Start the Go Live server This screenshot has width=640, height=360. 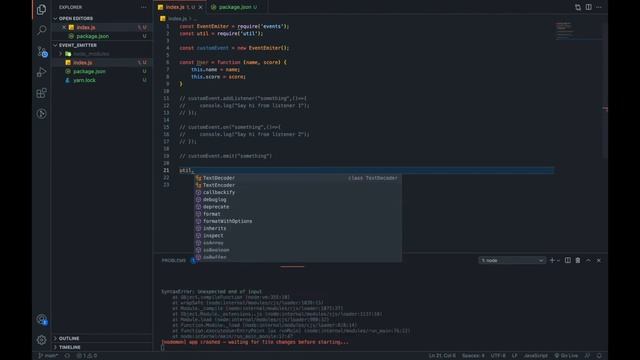[x=566, y=356]
